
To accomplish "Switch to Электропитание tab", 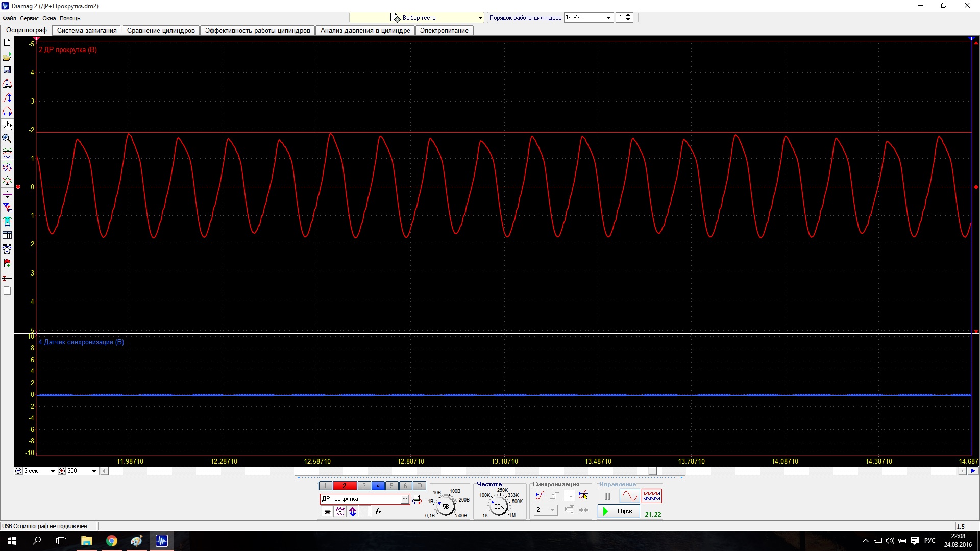I will point(444,31).
